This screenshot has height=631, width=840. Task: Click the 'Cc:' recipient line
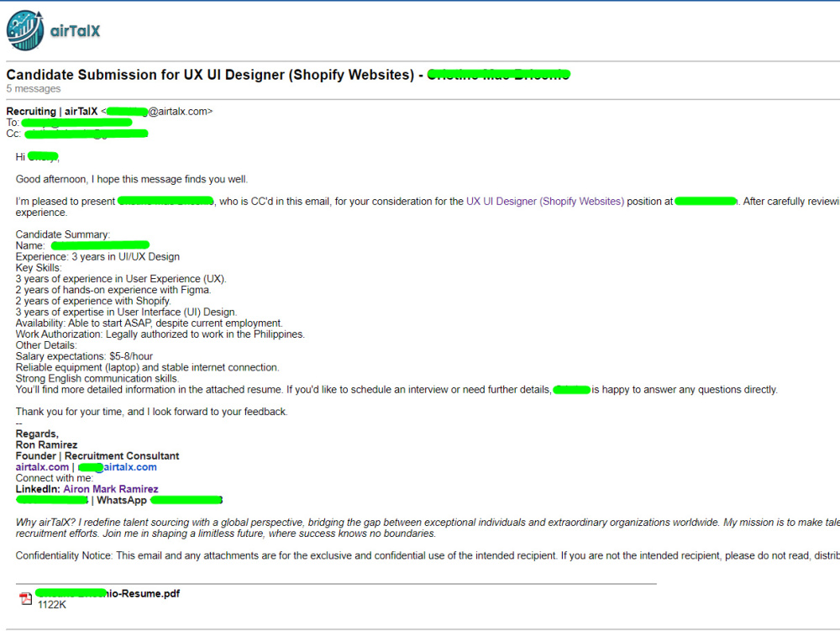77,134
